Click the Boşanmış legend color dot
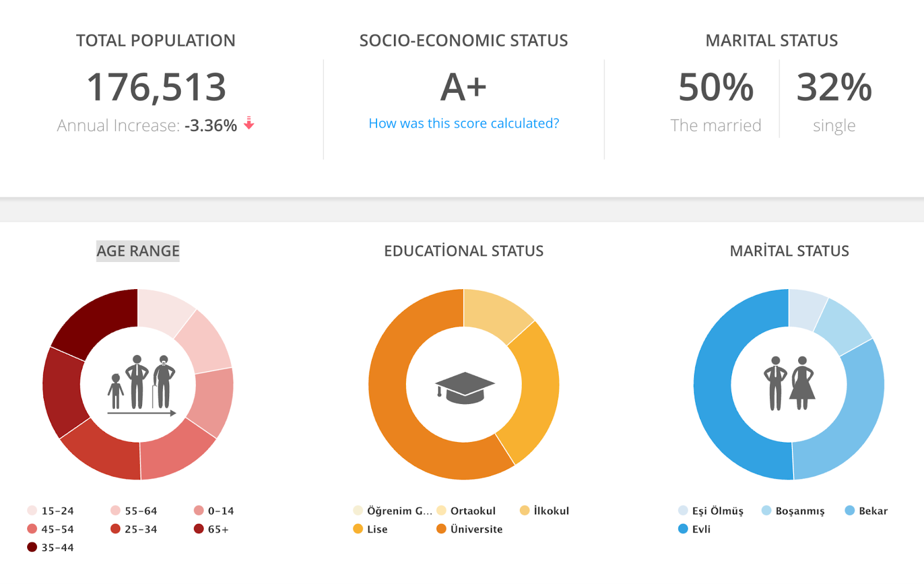 coord(766,510)
